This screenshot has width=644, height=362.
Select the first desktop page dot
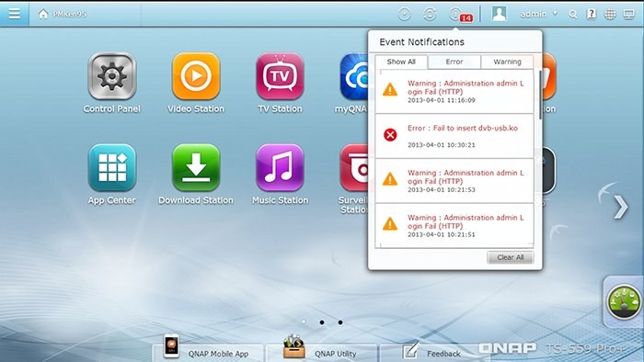point(304,322)
